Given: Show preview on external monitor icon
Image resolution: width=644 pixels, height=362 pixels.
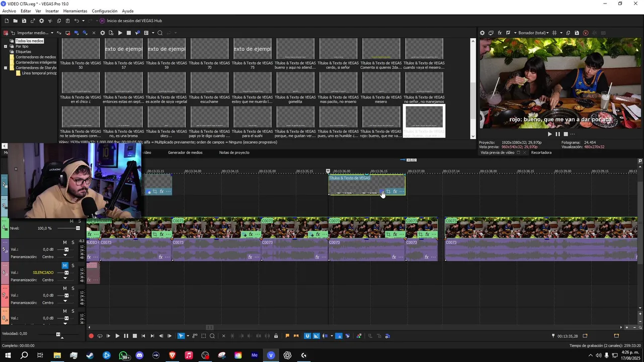Looking at the screenshot, I should (491, 33).
